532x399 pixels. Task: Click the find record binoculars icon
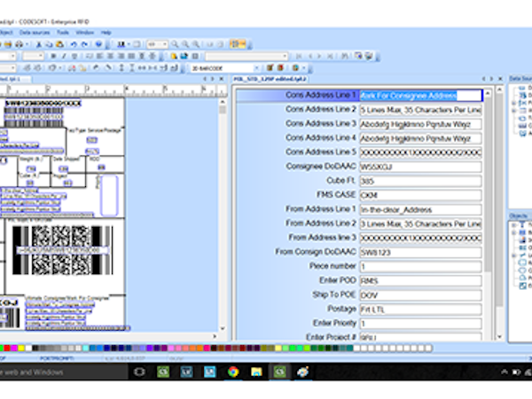344,56
